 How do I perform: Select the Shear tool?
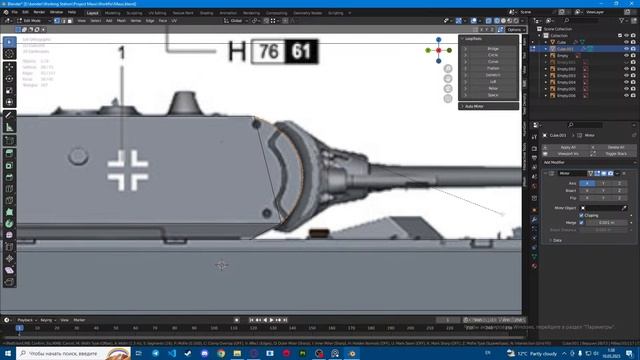pos(9,270)
